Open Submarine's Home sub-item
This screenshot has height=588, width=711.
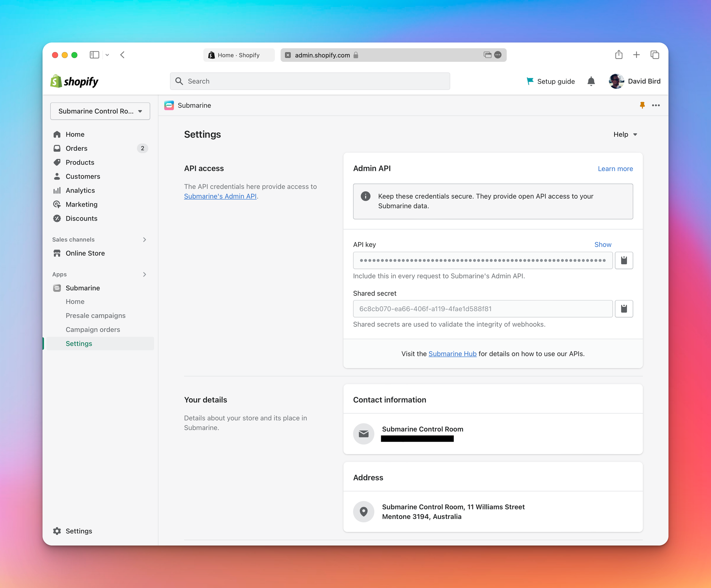click(x=75, y=301)
